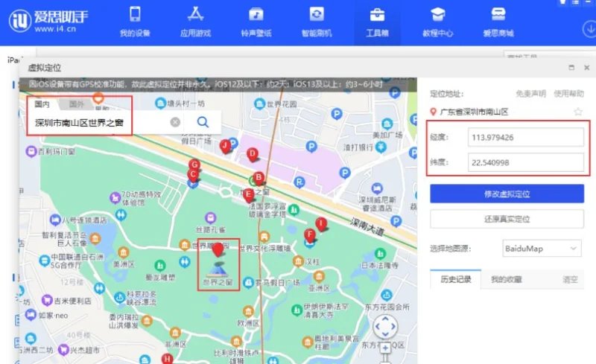The height and width of the screenshot is (364, 596).
Task: Click the 经度 longitude input field
Action: [527, 137]
